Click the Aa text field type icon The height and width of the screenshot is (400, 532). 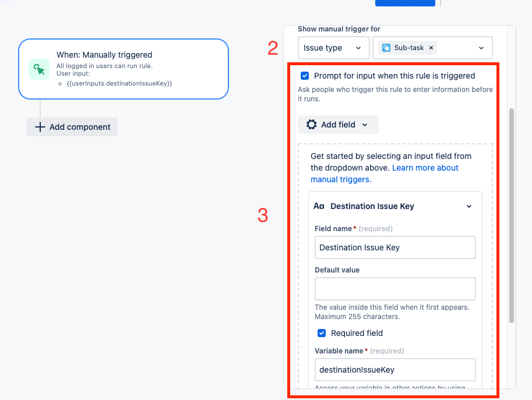click(319, 206)
